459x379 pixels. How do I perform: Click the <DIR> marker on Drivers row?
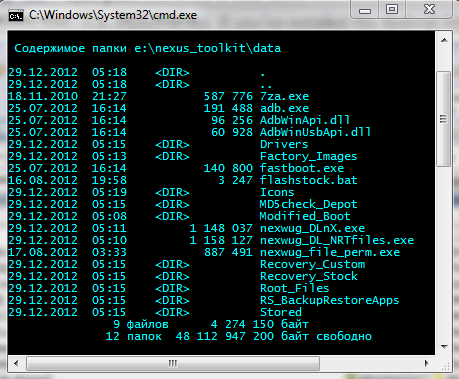click(172, 144)
